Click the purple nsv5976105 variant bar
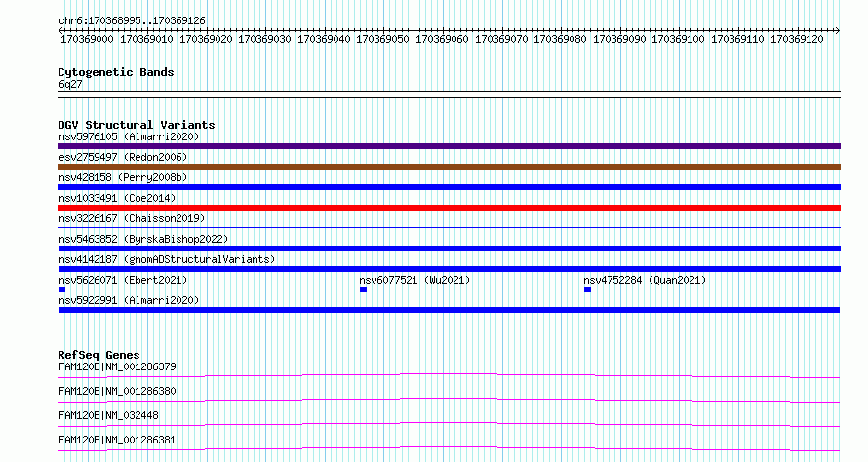The height and width of the screenshot is (462, 868). [x=449, y=146]
